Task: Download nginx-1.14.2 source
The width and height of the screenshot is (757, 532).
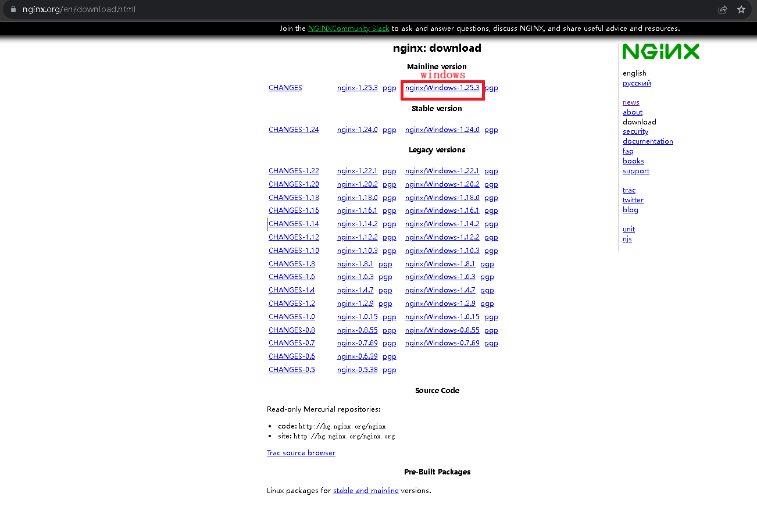Action: pyautogui.click(x=357, y=224)
